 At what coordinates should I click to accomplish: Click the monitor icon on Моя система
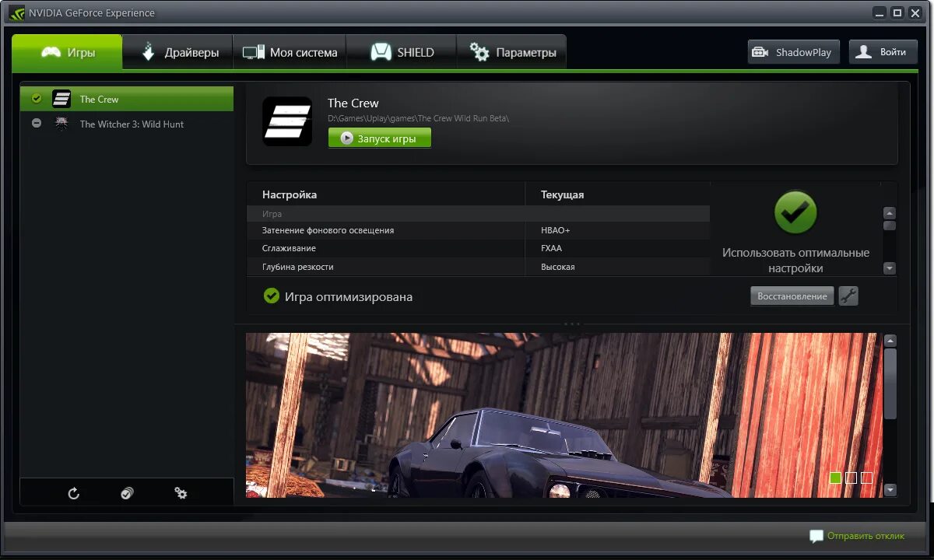pos(253,53)
